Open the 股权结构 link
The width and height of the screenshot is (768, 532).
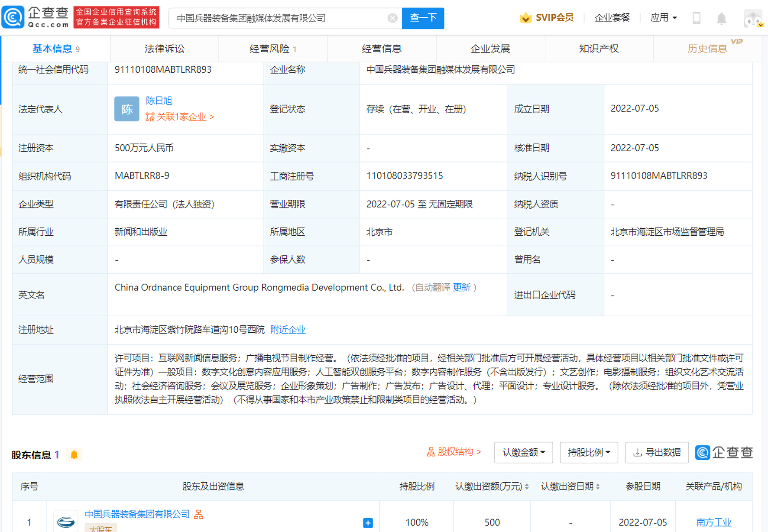point(454,452)
